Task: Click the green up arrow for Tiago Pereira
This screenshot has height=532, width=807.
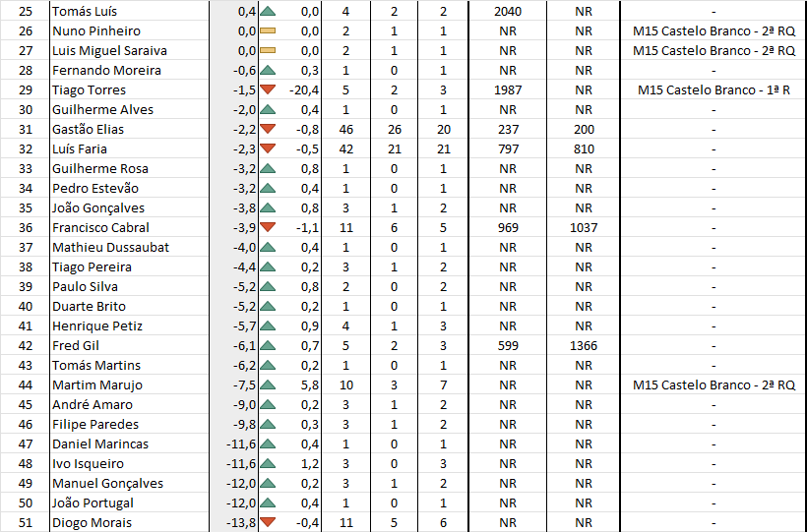Action: click(x=268, y=266)
